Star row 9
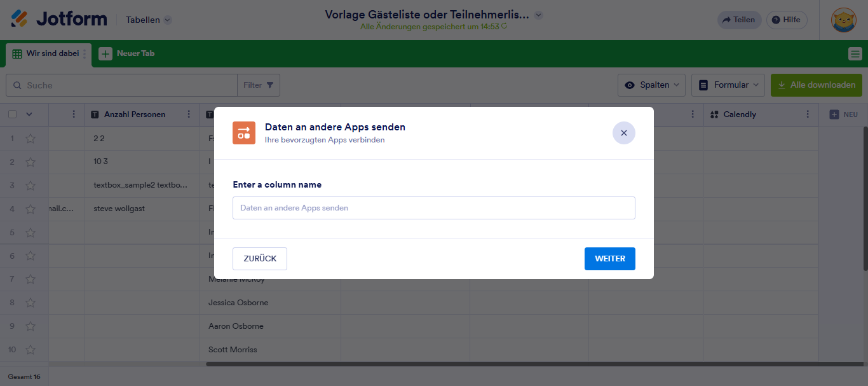868x386 pixels. point(30,326)
